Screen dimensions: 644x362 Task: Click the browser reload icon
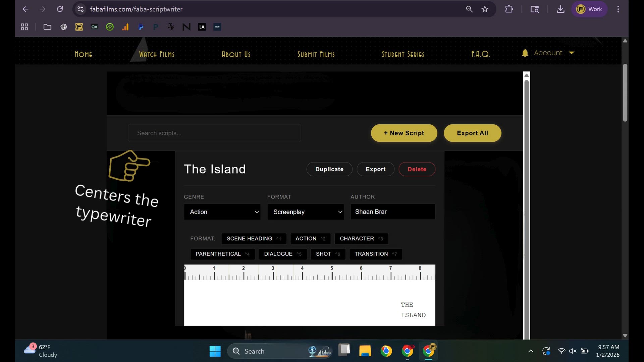coord(60,9)
